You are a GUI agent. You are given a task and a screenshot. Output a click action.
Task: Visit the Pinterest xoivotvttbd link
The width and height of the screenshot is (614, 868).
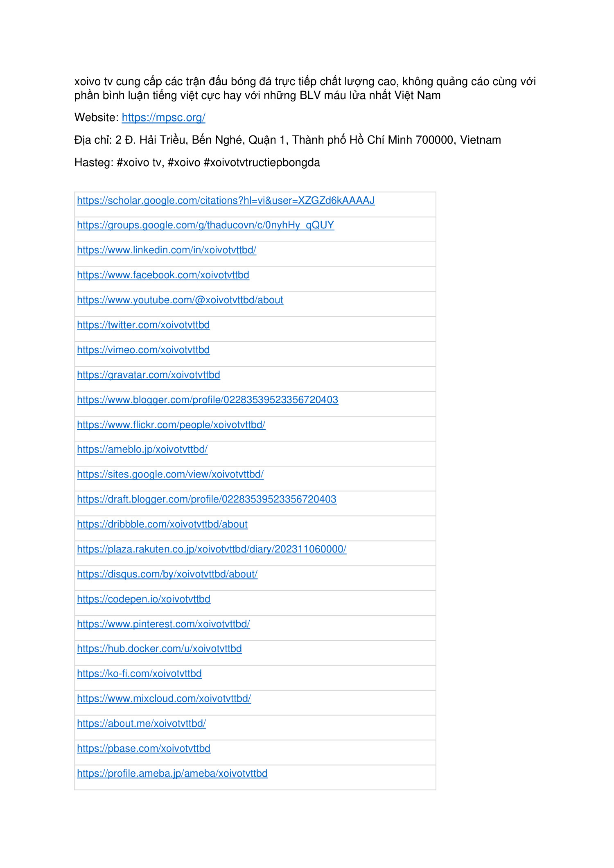tap(163, 624)
